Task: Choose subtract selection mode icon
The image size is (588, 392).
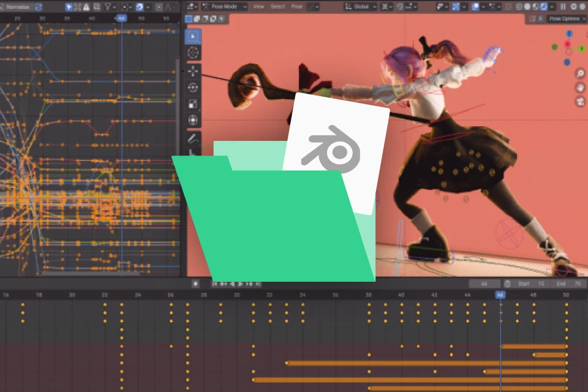Action: tap(205, 19)
